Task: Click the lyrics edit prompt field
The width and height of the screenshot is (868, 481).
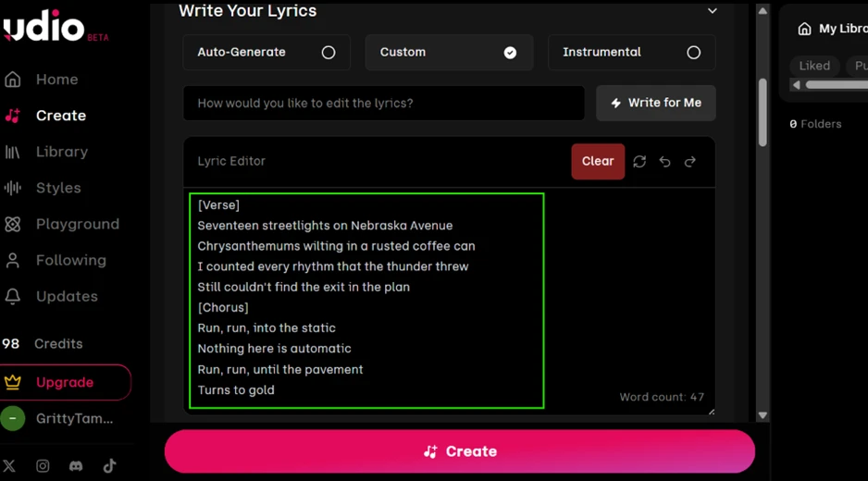Action: click(384, 103)
